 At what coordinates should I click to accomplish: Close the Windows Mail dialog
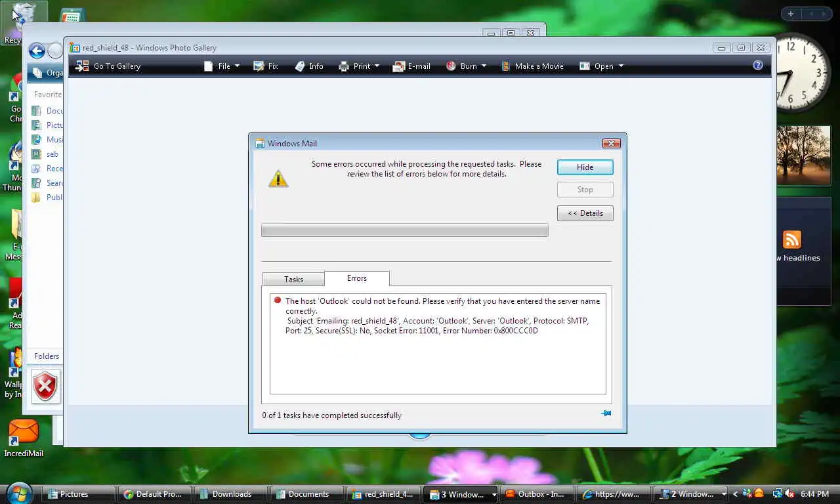tap(611, 144)
